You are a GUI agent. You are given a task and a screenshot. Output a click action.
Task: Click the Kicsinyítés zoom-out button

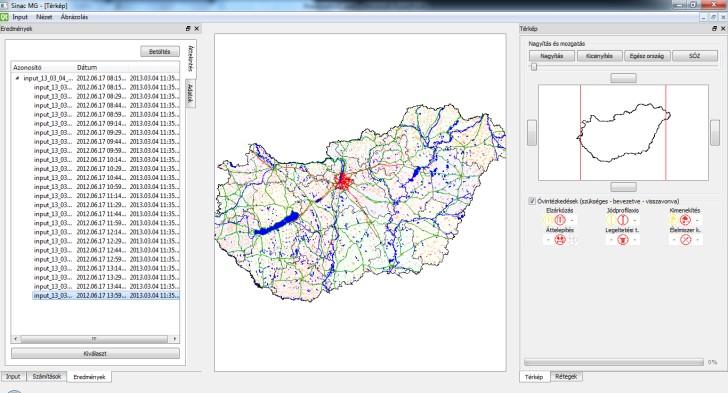pos(599,56)
